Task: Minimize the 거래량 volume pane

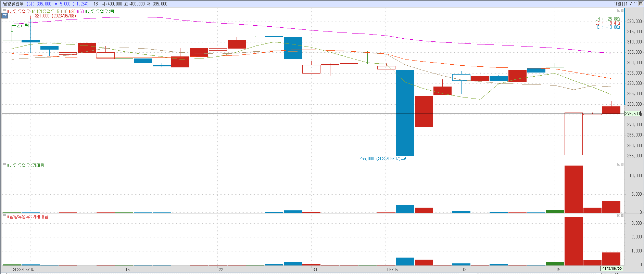Action: [619, 164]
